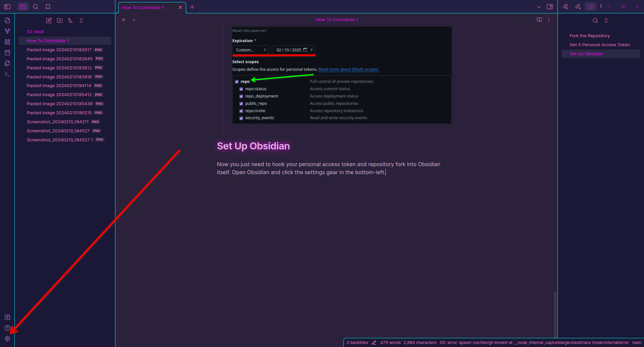Open the search tab in the left sidebar
Screen dimensions: 644x347
36,7
